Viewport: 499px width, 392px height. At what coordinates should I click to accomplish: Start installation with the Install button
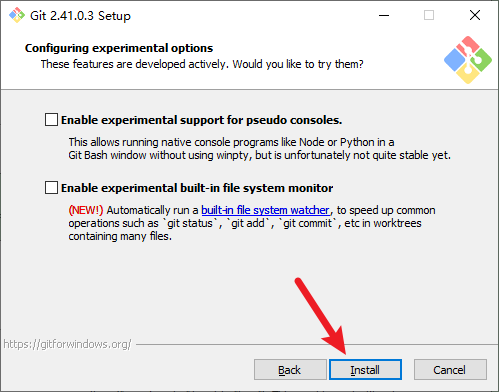pos(365,370)
